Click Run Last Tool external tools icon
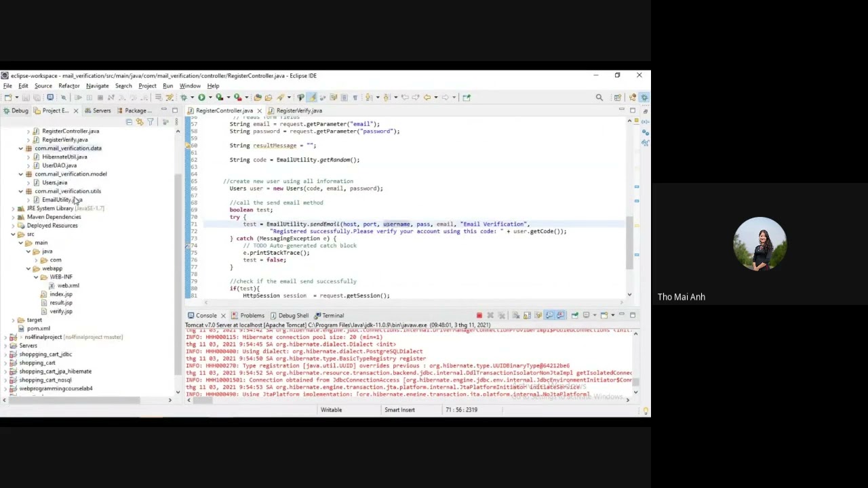Screen dimensions: 868x488 [x=238, y=97]
